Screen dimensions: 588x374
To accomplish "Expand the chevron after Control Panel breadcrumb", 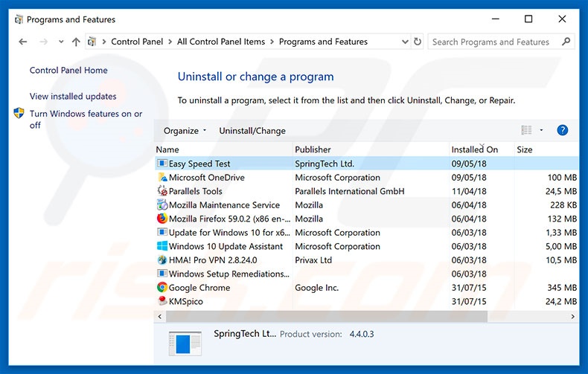I will point(170,42).
